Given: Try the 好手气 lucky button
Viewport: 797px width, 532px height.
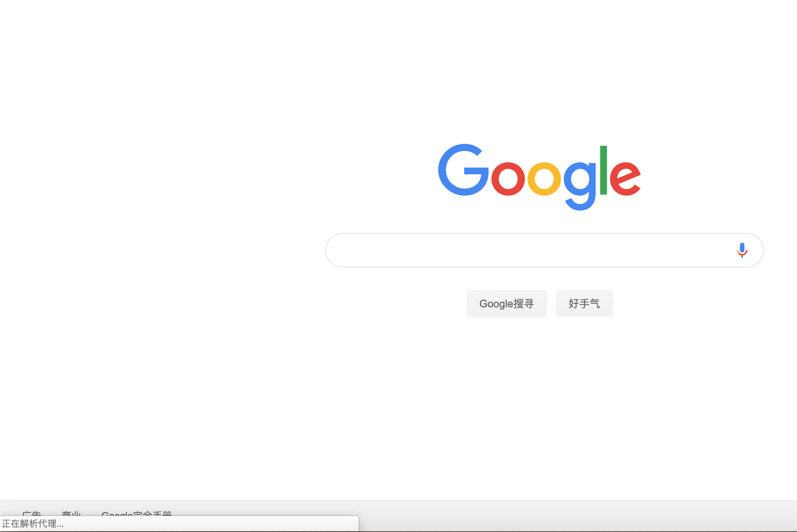Looking at the screenshot, I should click(584, 304).
